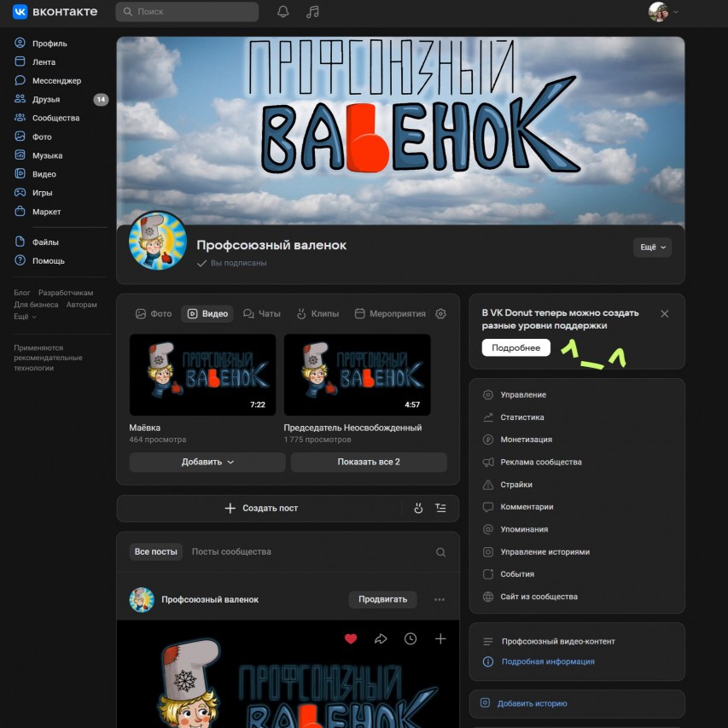Image resolution: width=728 pixels, height=728 pixels.
Task: Switch to the Клипы tab
Action: click(x=319, y=314)
